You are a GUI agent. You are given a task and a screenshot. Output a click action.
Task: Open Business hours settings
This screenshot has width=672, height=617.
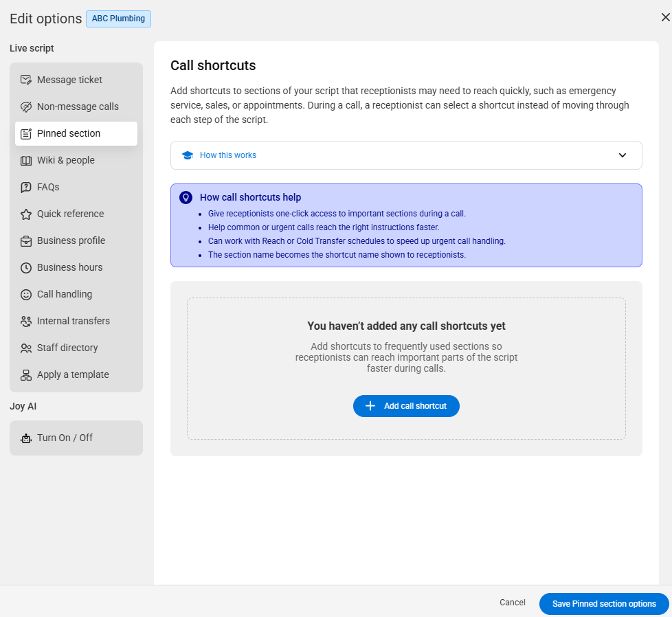pyautogui.click(x=76, y=267)
